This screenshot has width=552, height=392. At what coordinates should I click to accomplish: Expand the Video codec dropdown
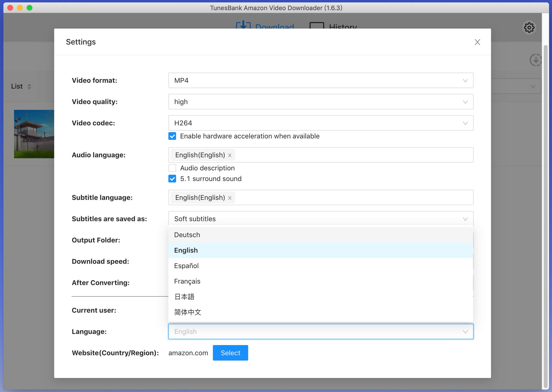click(x=321, y=123)
